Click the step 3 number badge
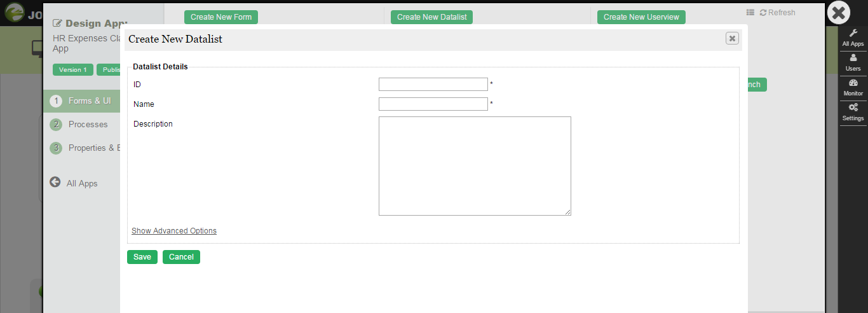Screen dimensions: 868x313 (x=56, y=148)
